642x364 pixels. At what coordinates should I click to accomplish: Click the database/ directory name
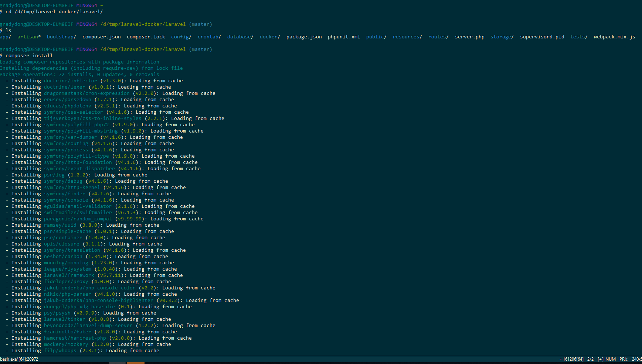(241, 37)
